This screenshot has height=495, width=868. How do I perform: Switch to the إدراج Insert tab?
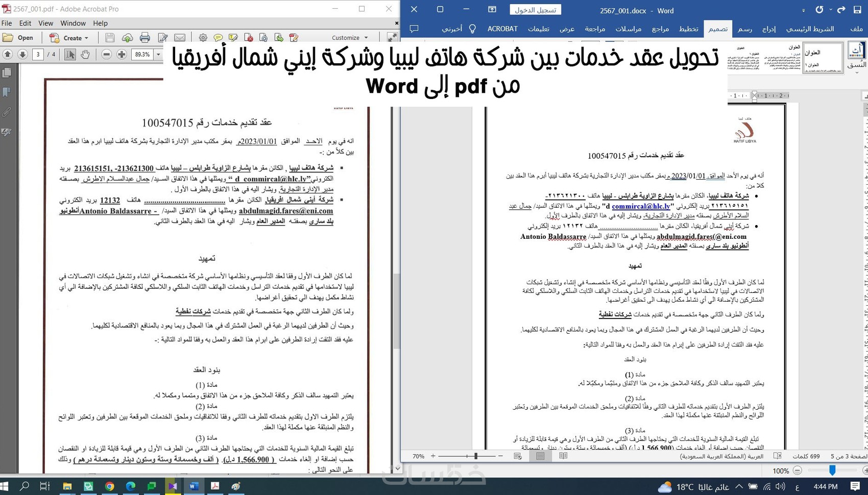point(769,29)
